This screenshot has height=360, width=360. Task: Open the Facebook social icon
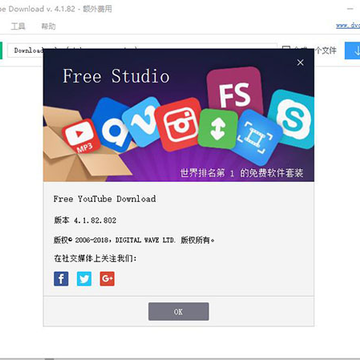click(61, 279)
